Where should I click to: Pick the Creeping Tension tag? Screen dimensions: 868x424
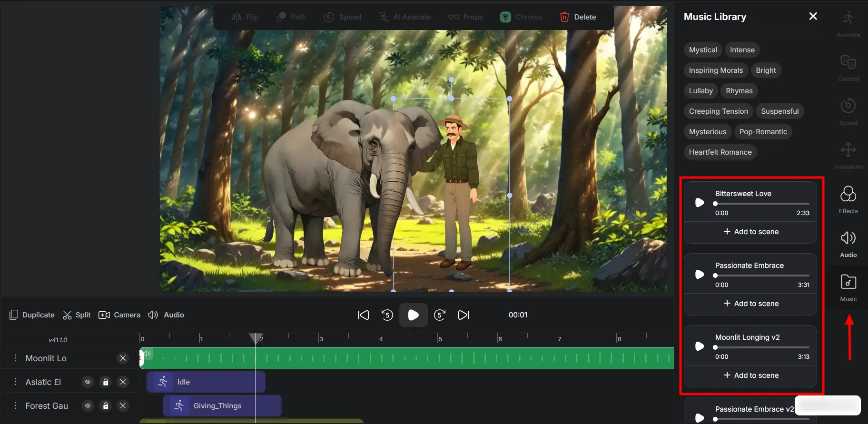(x=718, y=111)
